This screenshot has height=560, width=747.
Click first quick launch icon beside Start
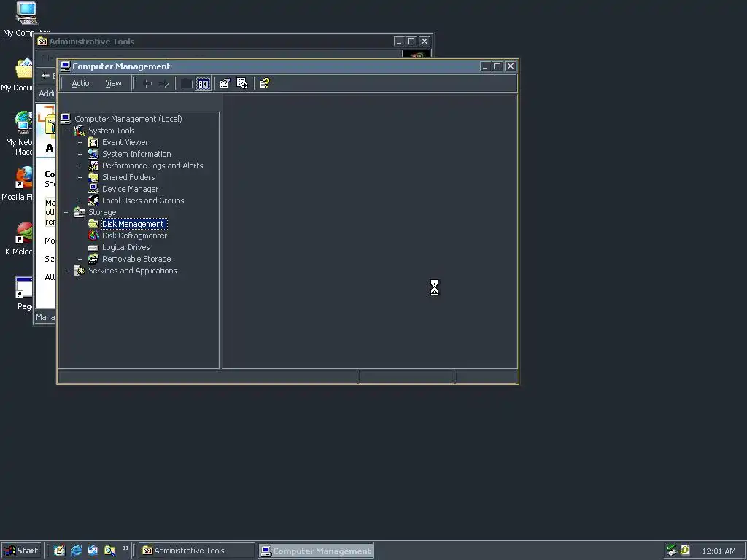pyautogui.click(x=60, y=551)
